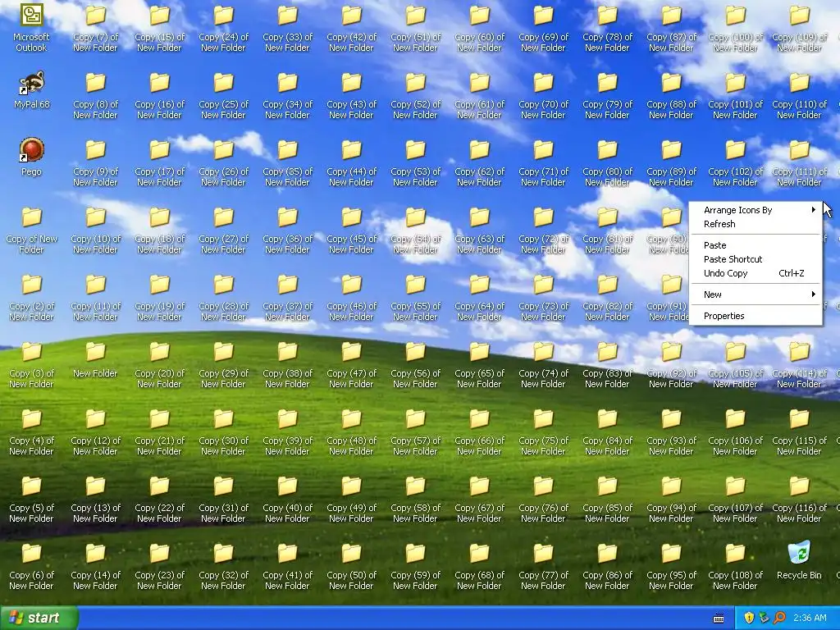Open the Start menu
The height and width of the screenshot is (630, 840).
(39, 618)
